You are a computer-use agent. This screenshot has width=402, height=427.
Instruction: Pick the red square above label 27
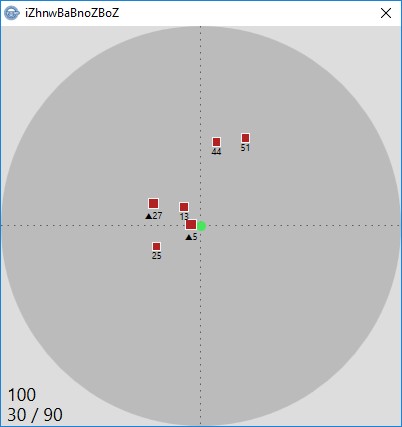pos(153,203)
